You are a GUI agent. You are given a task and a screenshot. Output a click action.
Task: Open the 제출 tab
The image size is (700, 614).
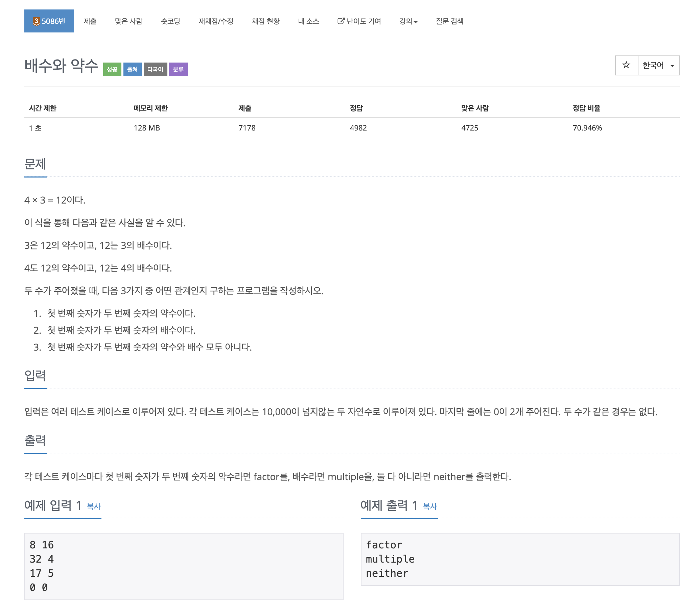(90, 21)
